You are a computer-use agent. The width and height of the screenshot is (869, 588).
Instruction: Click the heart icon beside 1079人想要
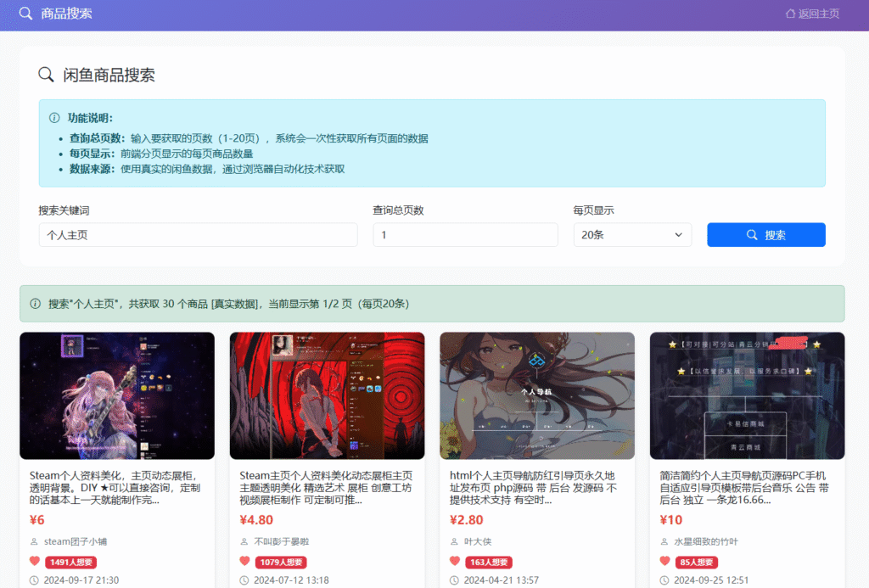244,562
